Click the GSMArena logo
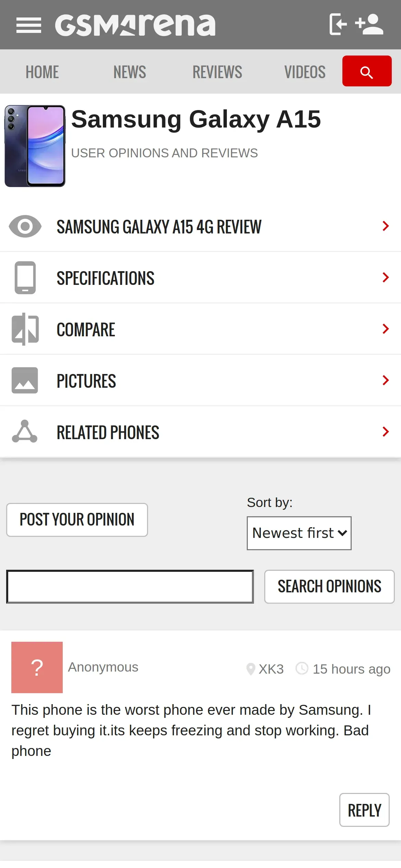 (x=135, y=25)
